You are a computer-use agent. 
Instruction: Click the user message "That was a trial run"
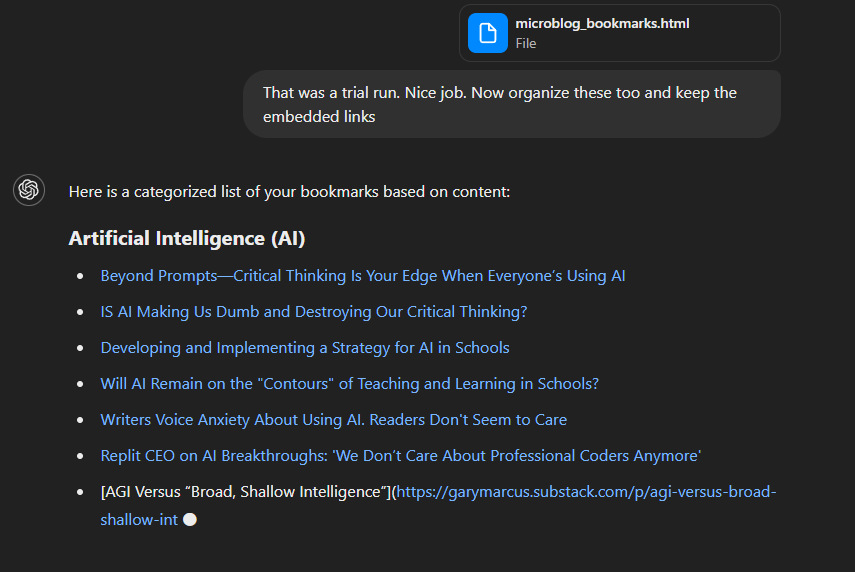tap(499, 104)
